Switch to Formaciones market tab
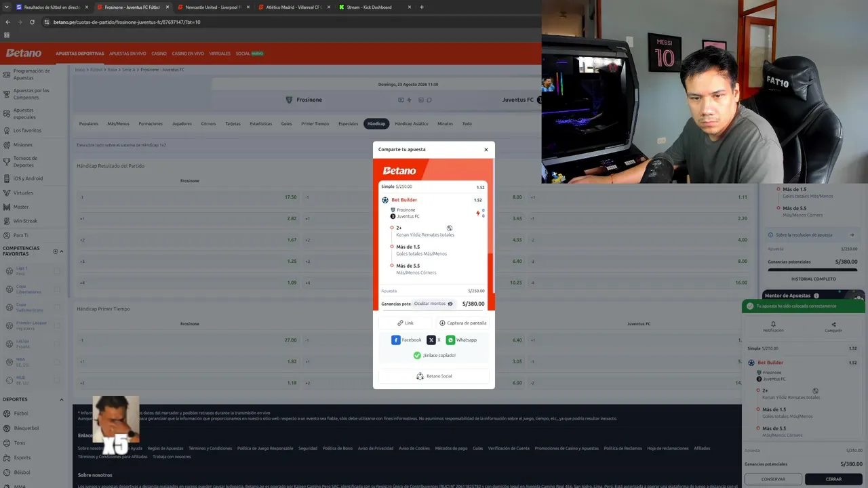 pyautogui.click(x=151, y=123)
